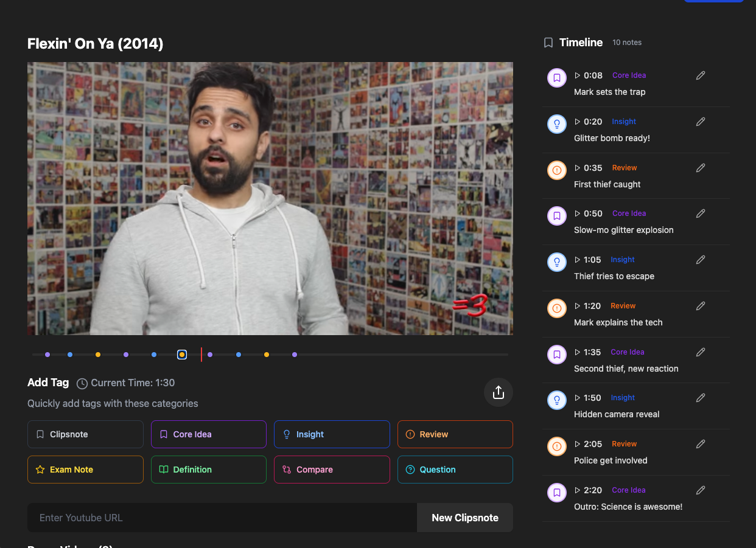Click the New Clipsnote button
Screen dimensions: 756x548
coord(465,518)
